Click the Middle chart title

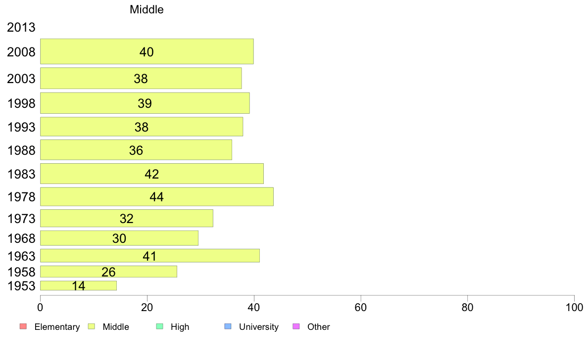coord(147,9)
